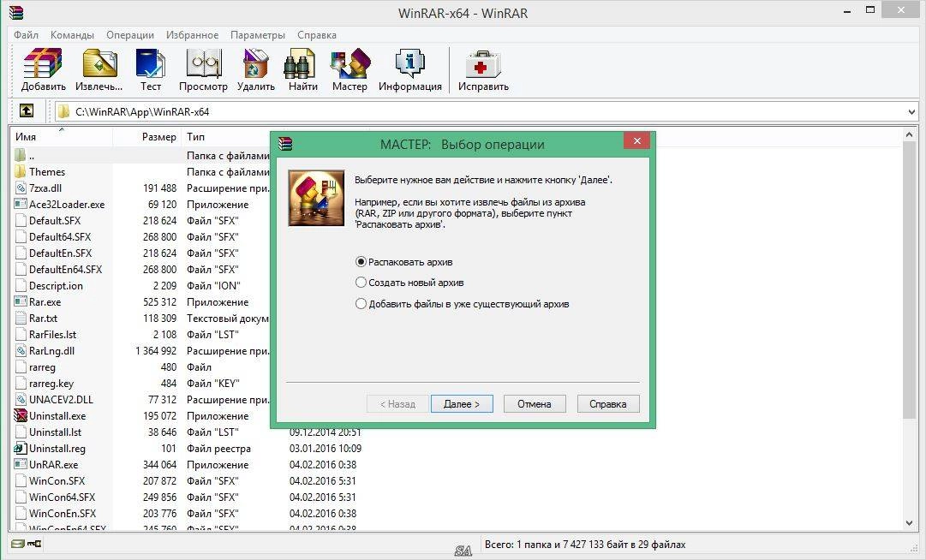
Task: Sort by the Имя column header
Action: pyautogui.click(x=62, y=137)
